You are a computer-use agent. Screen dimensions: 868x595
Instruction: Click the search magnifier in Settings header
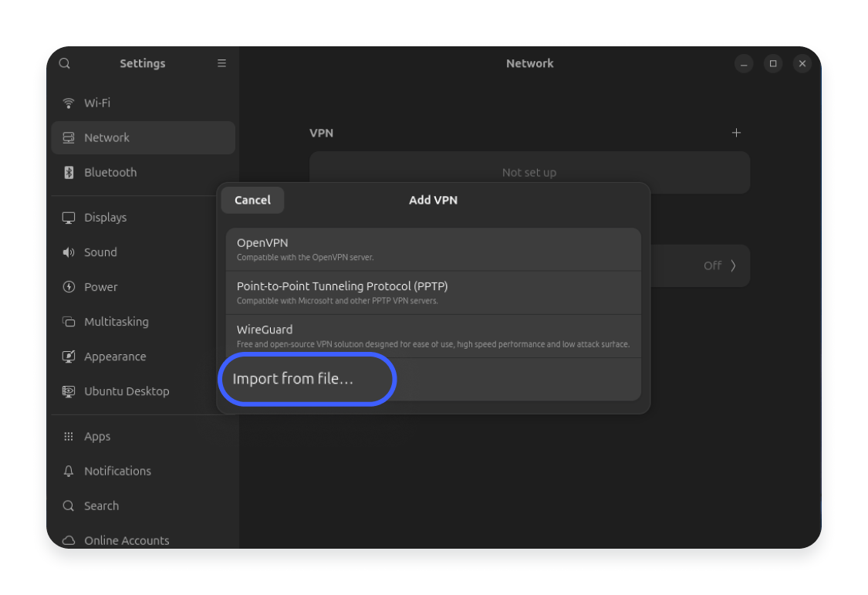(x=64, y=63)
